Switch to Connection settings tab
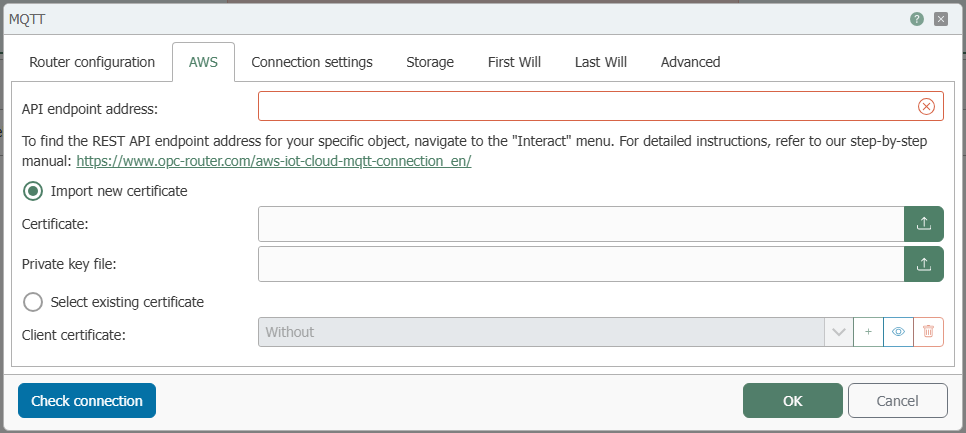The width and height of the screenshot is (966, 433). point(312,62)
